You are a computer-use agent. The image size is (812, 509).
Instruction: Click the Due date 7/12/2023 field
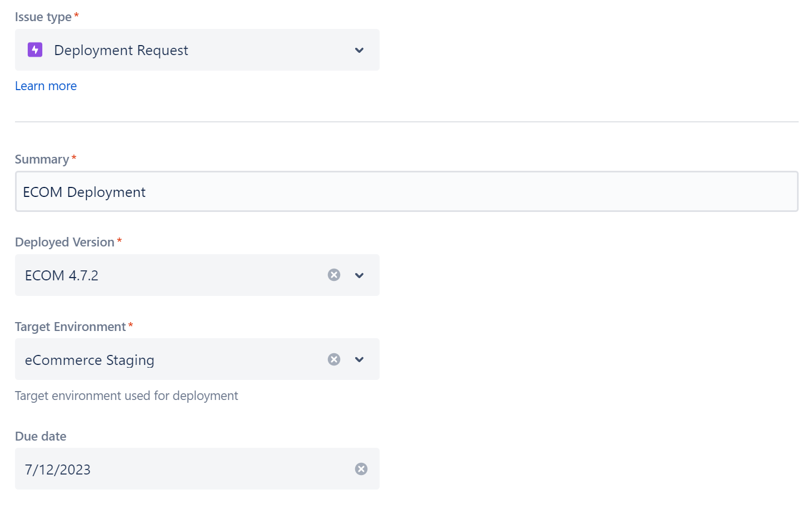167,469
